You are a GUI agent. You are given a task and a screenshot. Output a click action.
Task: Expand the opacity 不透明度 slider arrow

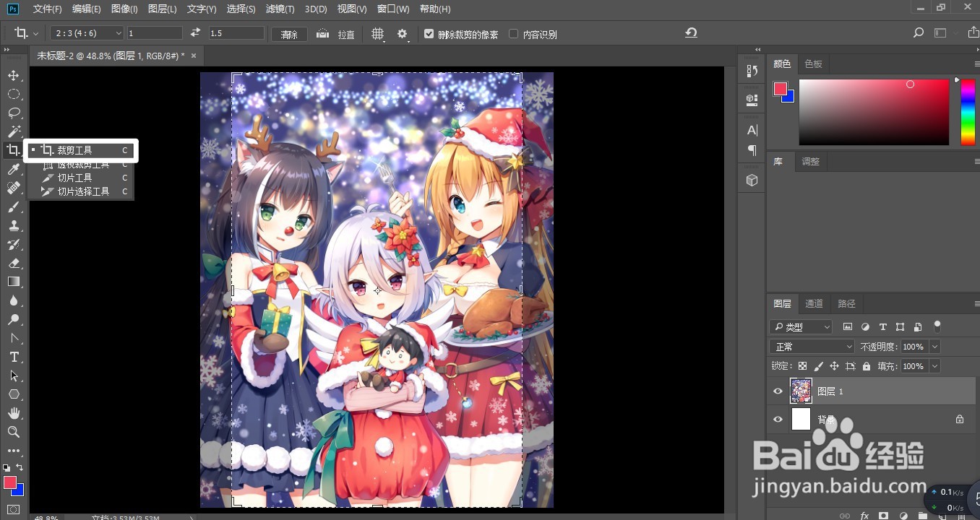click(935, 347)
